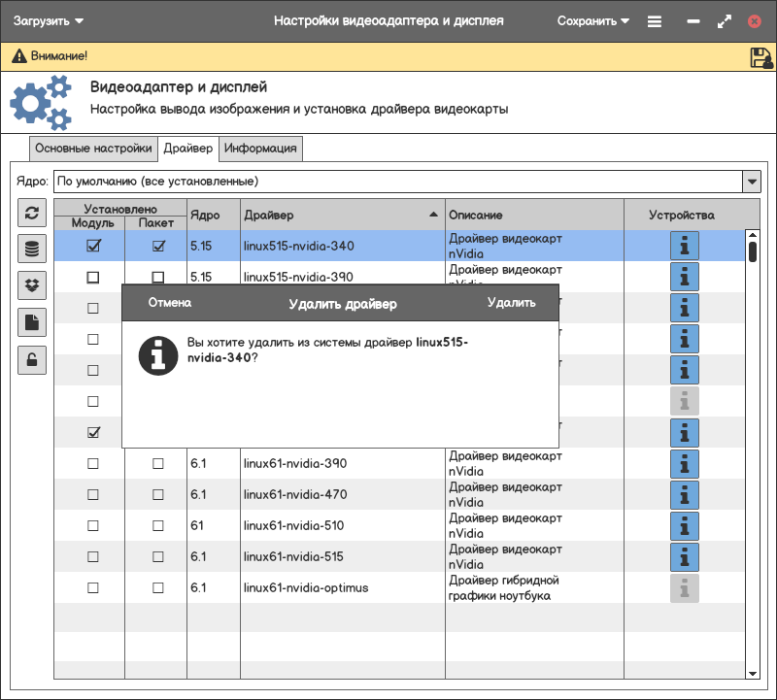The image size is (777, 700).
Task: Click the database stack icon
Action: coord(32,250)
